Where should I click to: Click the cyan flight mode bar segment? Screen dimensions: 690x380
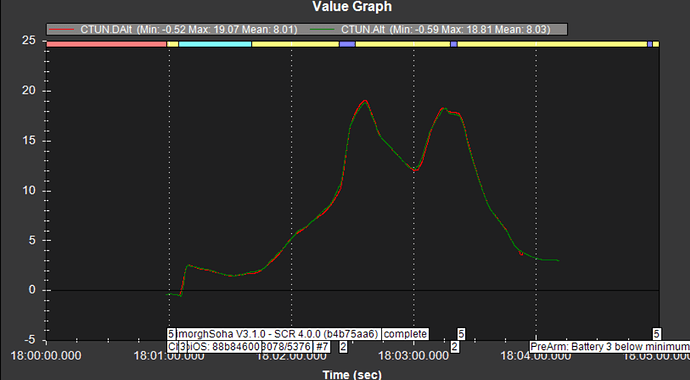click(215, 44)
